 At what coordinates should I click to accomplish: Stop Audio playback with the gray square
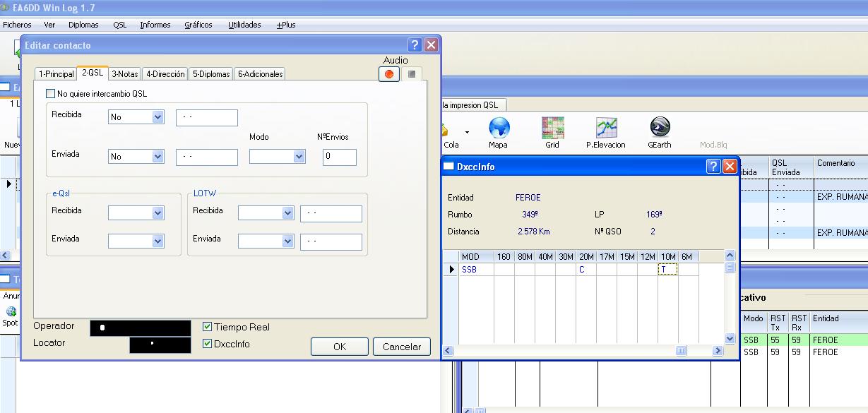pyautogui.click(x=411, y=73)
